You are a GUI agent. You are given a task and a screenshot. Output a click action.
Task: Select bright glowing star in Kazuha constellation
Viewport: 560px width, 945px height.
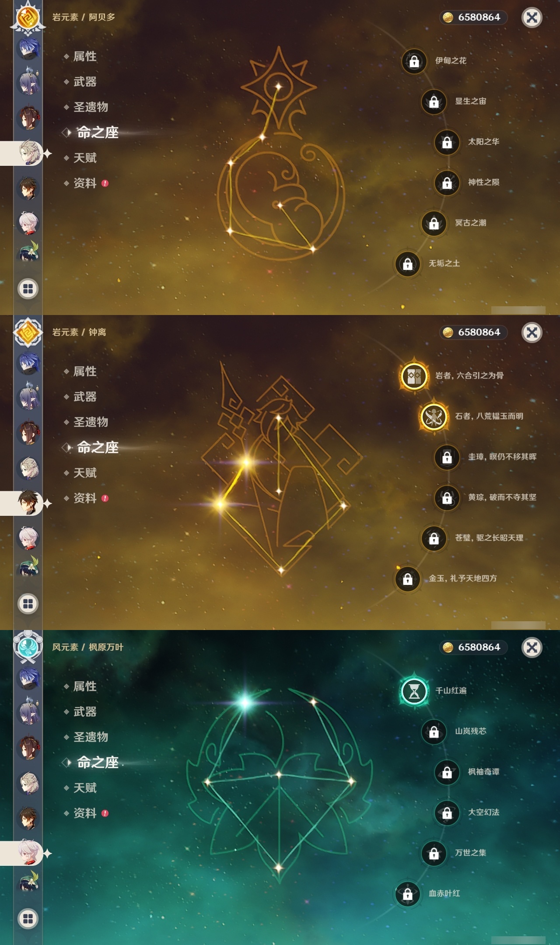pos(245,703)
